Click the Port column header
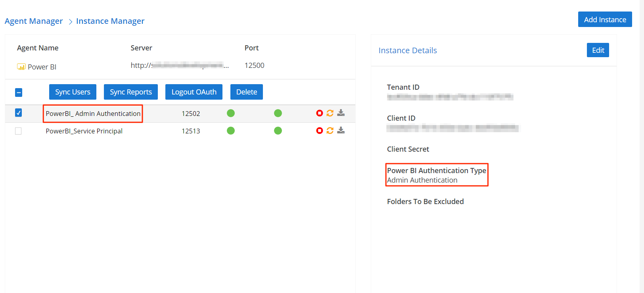 click(x=252, y=48)
